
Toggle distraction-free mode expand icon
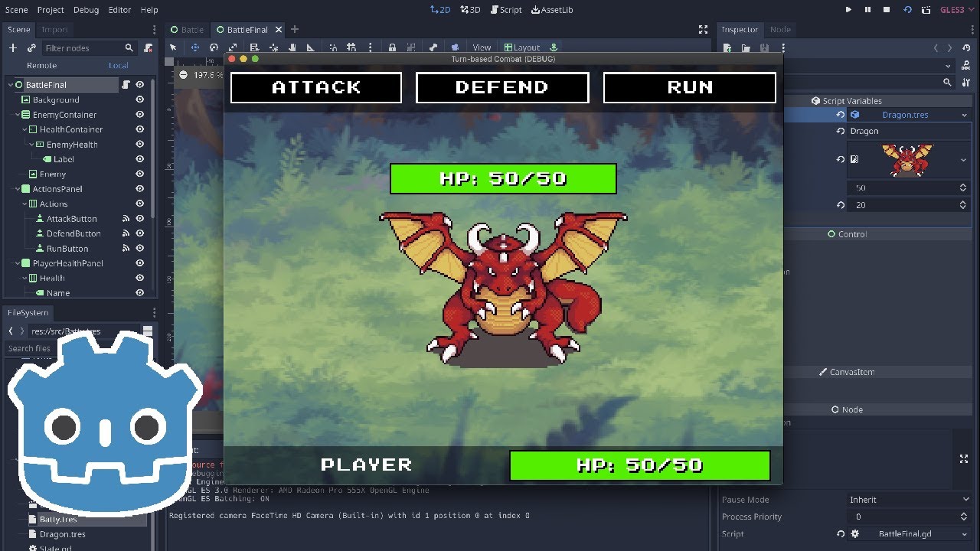coord(703,29)
